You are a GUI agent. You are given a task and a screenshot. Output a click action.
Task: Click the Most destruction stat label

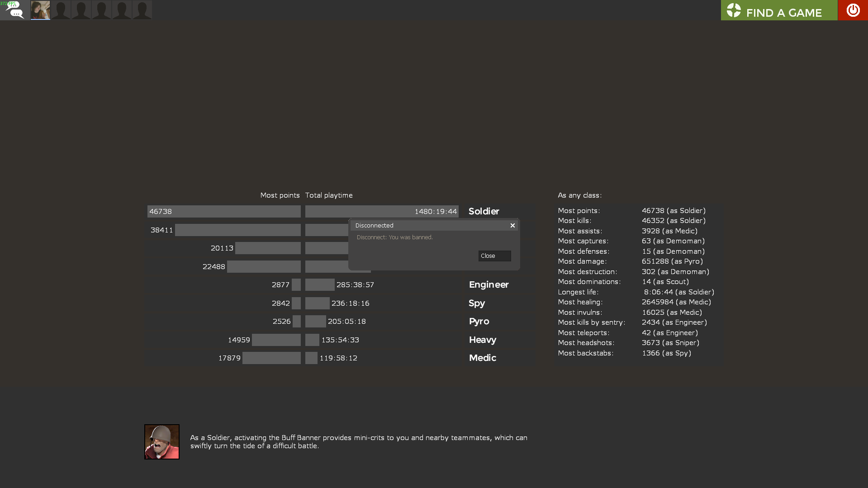(587, 271)
